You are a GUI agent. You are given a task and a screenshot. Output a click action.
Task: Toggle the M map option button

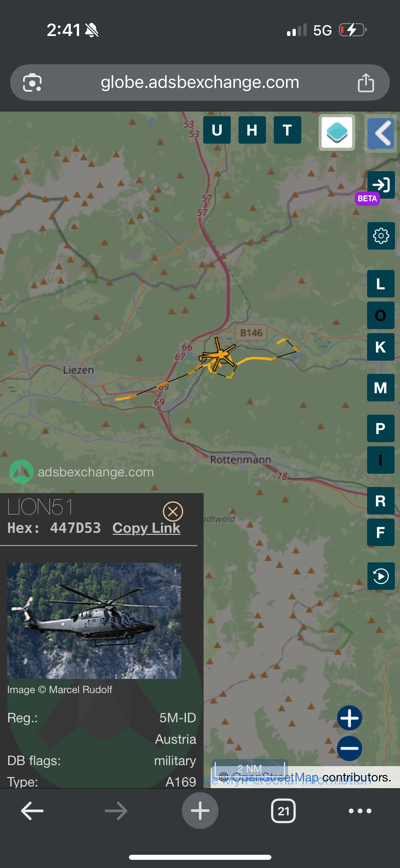[381, 387]
